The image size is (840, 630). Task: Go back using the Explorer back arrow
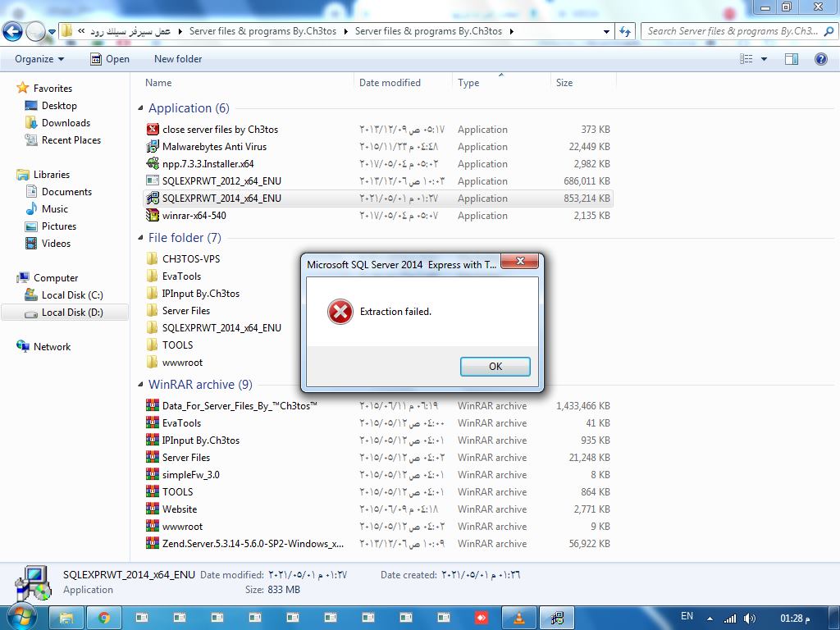pos(13,32)
